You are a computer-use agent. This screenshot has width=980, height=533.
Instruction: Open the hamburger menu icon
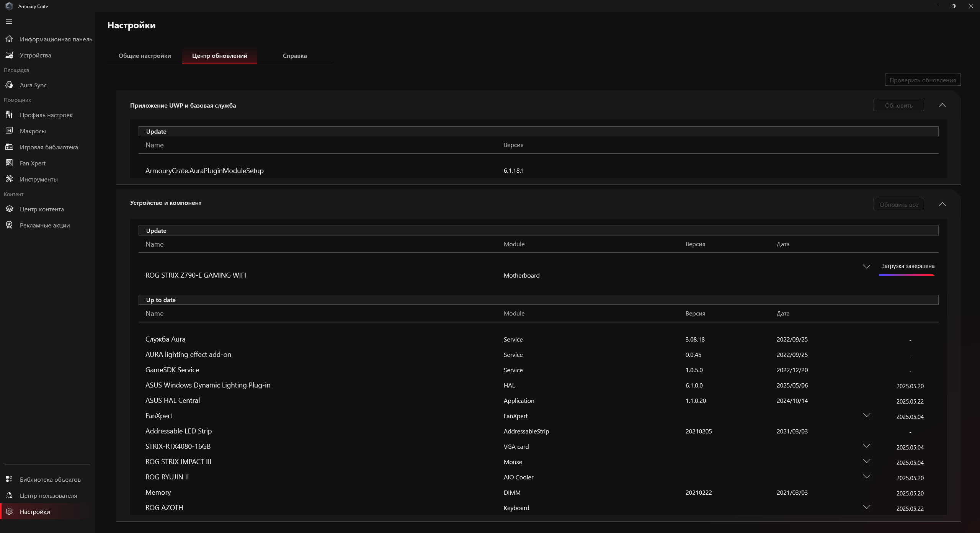tap(9, 21)
